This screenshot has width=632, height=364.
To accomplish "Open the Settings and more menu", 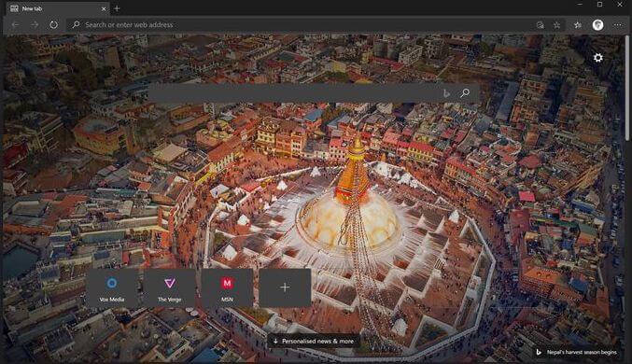I will [x=618, y=25].
